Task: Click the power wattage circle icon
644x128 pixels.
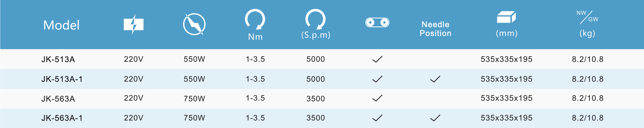Action: pos(194,24)
